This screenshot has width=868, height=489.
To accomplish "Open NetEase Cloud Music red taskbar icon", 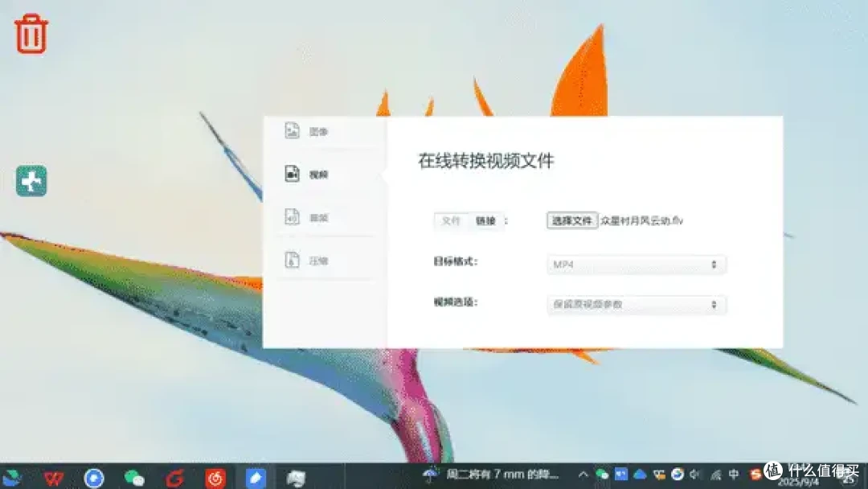I will point(215,478).
